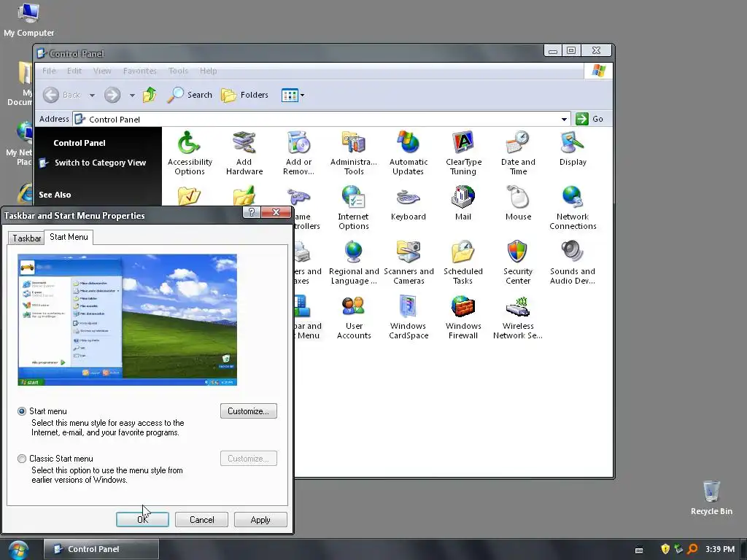This screenshot has width=747, height=560.
Task: Open ClearType Tuning icon
Action: tap(463, 153)
